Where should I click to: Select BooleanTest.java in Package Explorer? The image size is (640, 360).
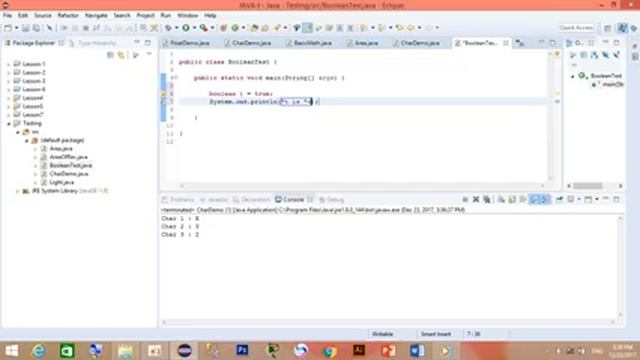tap(71, 165)
